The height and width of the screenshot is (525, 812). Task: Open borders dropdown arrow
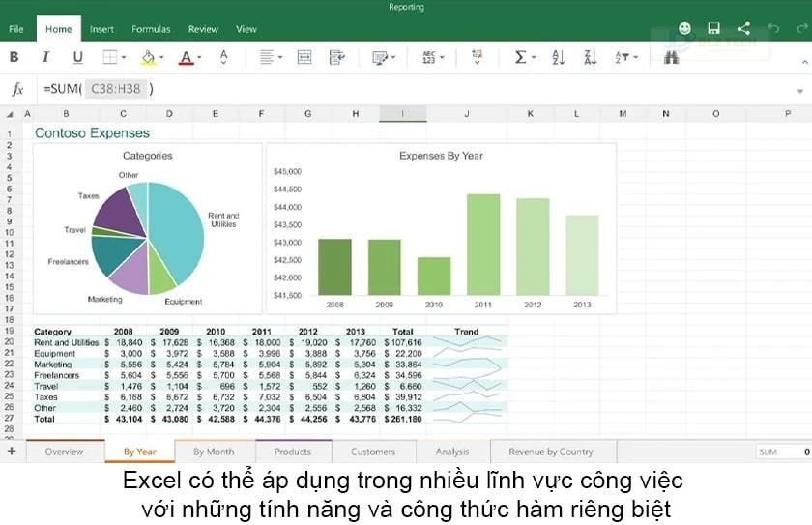click(124, 57)
